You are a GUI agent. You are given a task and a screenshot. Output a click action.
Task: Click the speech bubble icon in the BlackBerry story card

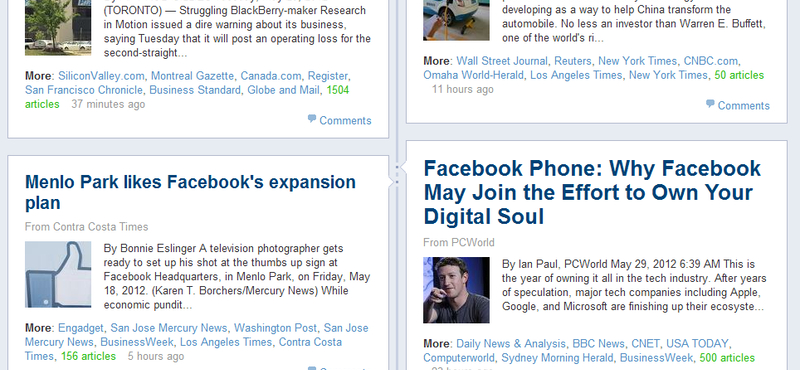pyautogui.click(x=312, y=119)
